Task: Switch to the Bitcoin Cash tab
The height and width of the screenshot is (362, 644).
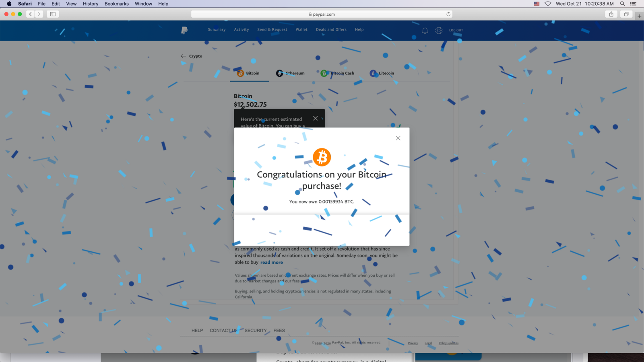Action: click(x=338, y=73)
